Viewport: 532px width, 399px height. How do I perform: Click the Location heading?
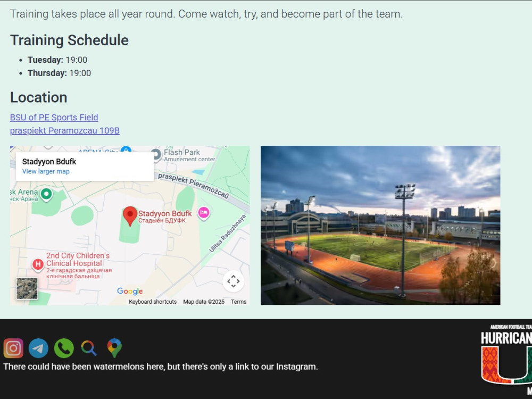[x=39, y=97]
